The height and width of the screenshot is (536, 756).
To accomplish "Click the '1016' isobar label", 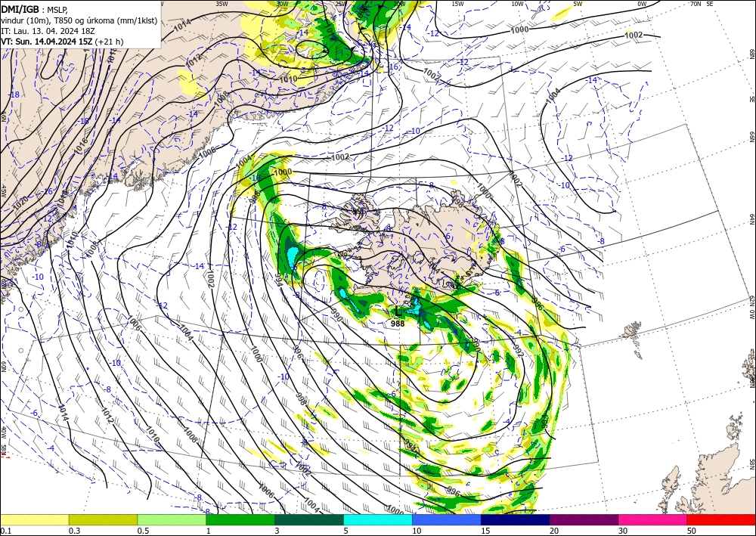I will point(79,147).
